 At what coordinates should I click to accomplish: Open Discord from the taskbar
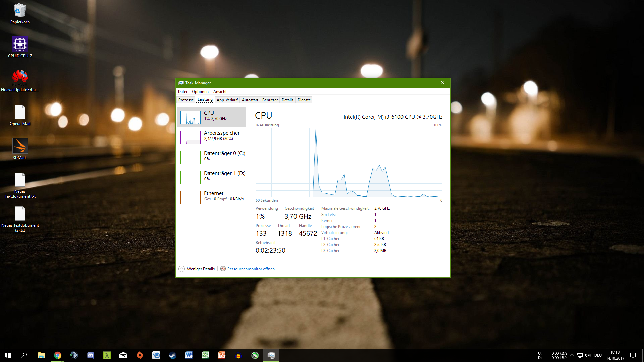[x=91, y=355]
